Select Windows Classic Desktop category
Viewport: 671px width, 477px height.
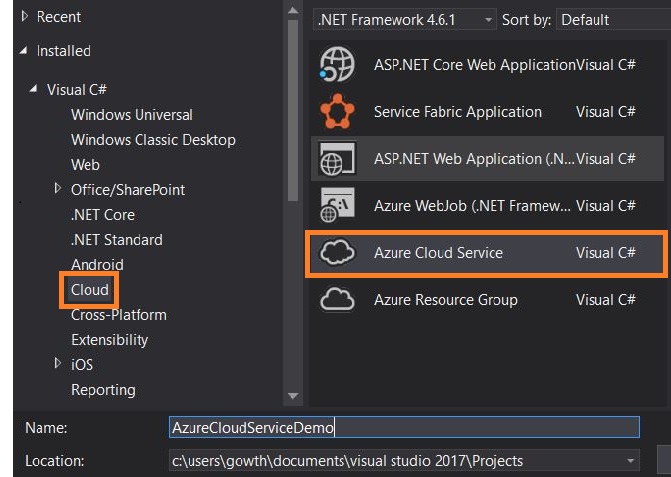153,140
